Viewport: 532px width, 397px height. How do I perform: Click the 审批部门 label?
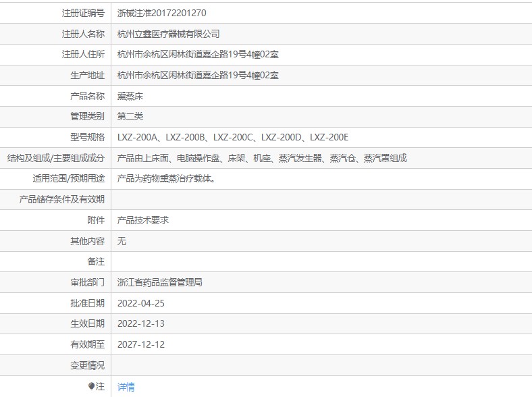point(88,282)
